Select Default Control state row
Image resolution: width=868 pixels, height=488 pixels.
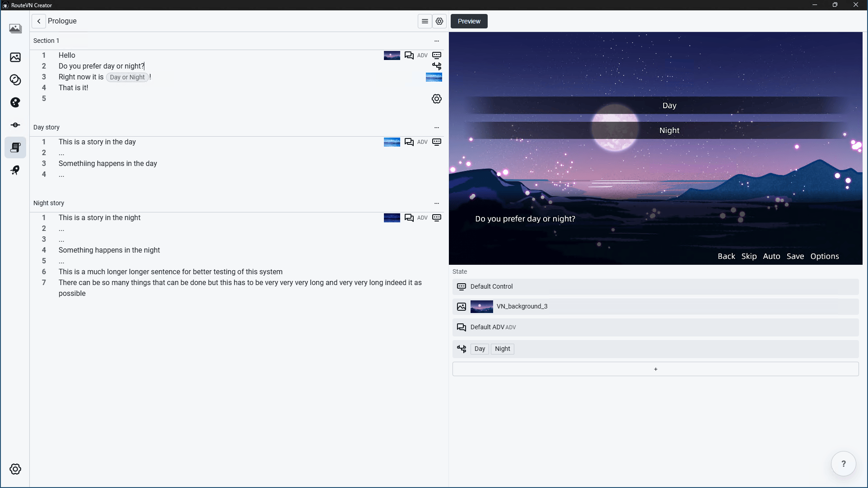point(656,286)
